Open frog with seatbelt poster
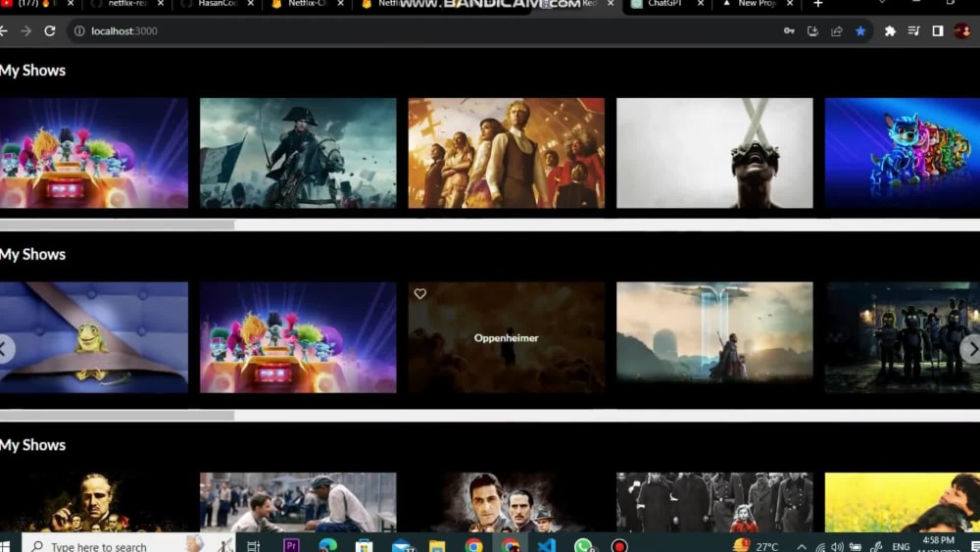Image resolution: width=980 pixels, height=552 pixels. coord(94,337)
